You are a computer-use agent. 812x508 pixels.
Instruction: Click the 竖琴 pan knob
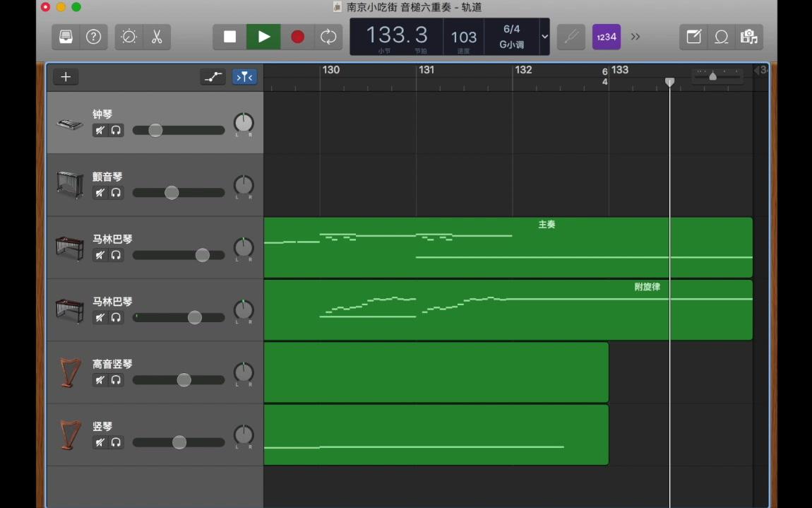pyautogui.click(x=244, y=435)
